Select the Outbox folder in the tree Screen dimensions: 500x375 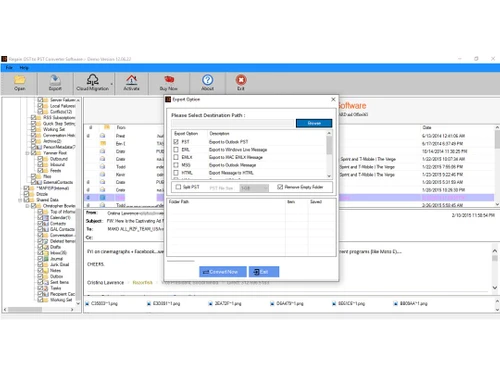click(57, 276)
